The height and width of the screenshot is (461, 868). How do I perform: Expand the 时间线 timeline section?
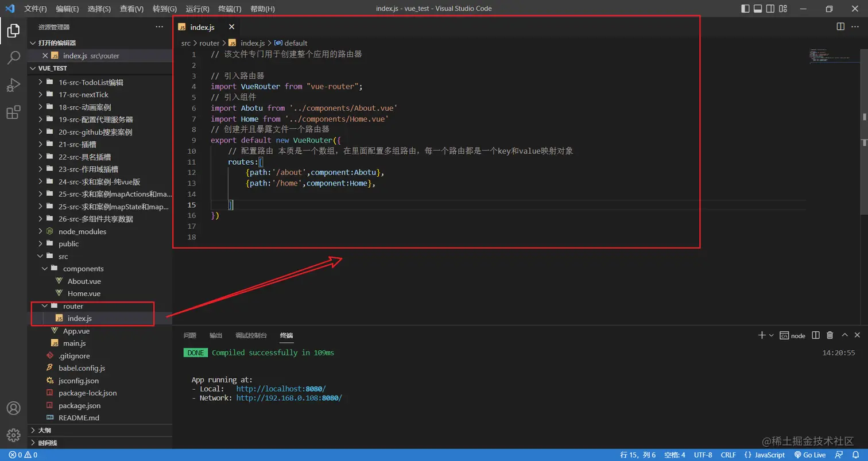click(100, 443)
